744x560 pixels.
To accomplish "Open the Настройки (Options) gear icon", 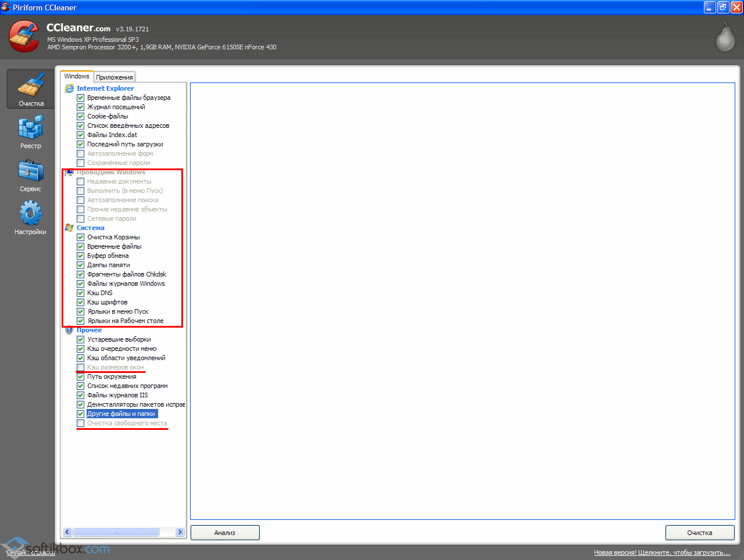I will (x=31, y=214).
